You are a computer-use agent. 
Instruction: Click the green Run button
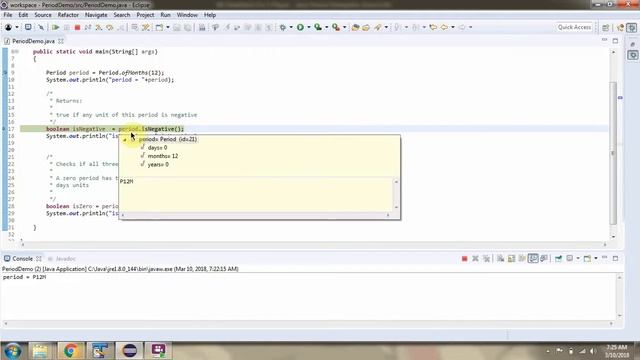coord(300,27)
